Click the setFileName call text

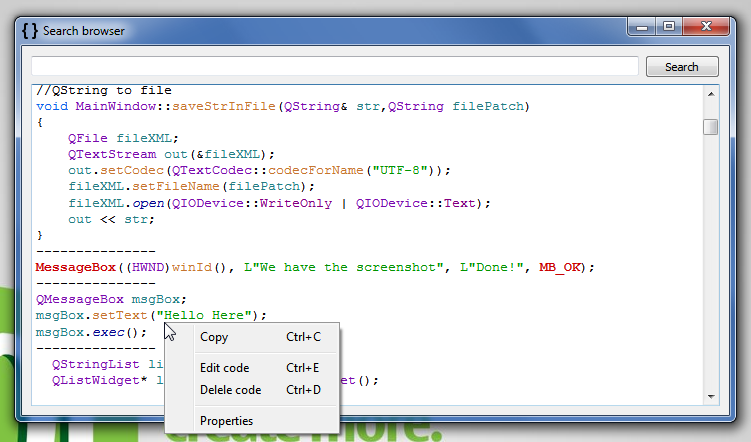[x=176, y=186]
